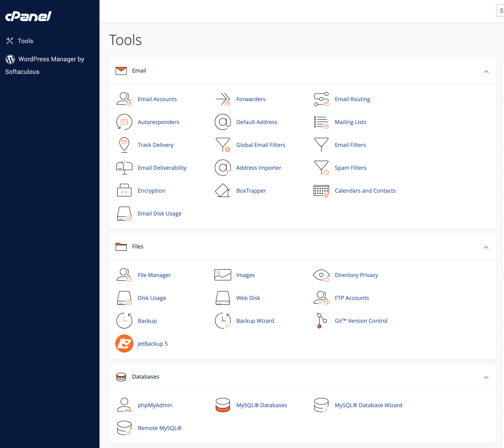Go to MySQL® Databases link
The height and width of the screenshot is (448, 504).
[262, 405]
